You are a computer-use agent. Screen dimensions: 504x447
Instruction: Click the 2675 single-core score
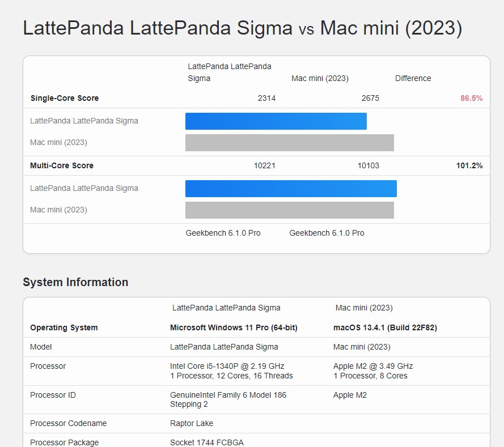[370, 98]
